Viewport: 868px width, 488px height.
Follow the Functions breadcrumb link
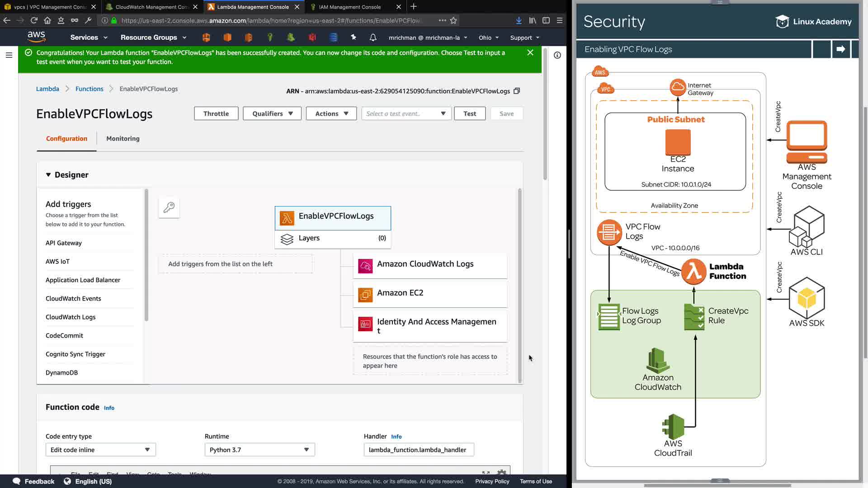click(89, 89)
